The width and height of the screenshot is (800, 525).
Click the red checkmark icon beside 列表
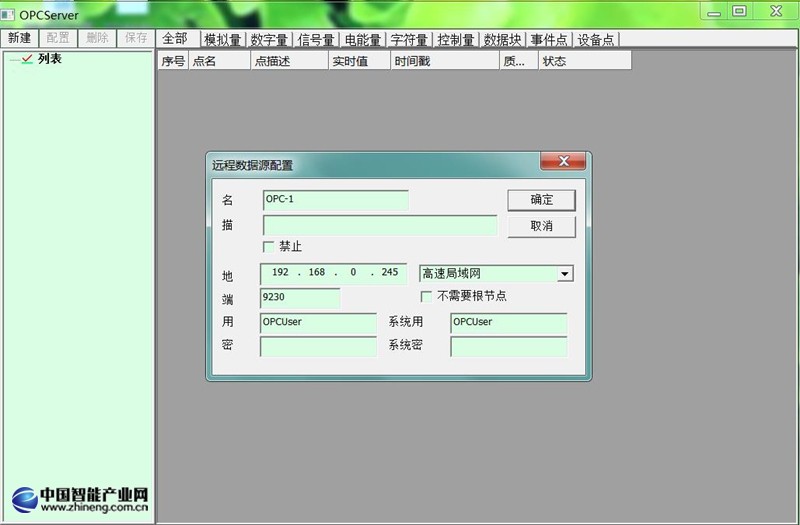(26, 59)
